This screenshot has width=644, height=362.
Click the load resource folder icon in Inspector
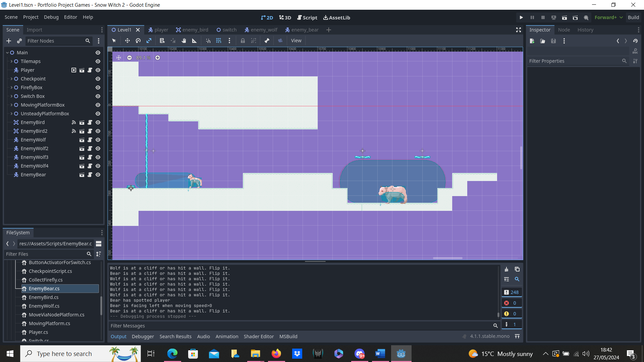[543, 41]
